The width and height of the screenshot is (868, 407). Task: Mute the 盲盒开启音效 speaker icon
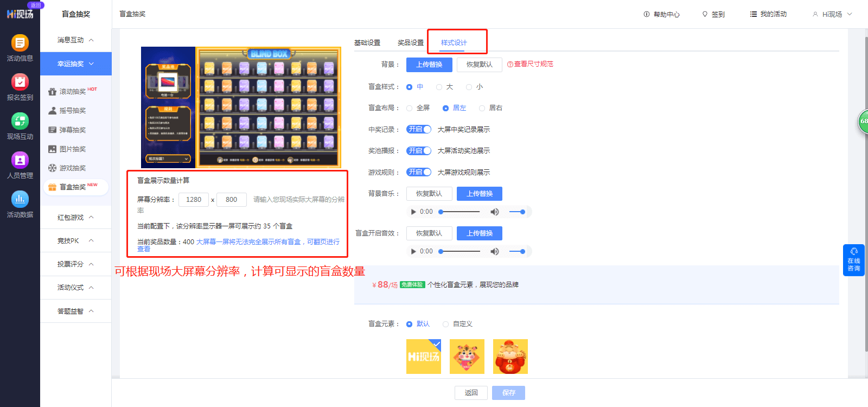494,251
